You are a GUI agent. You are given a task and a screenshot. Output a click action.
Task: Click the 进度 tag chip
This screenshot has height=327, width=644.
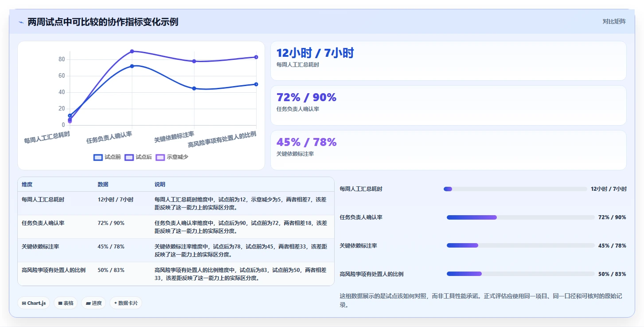[94, 303]
